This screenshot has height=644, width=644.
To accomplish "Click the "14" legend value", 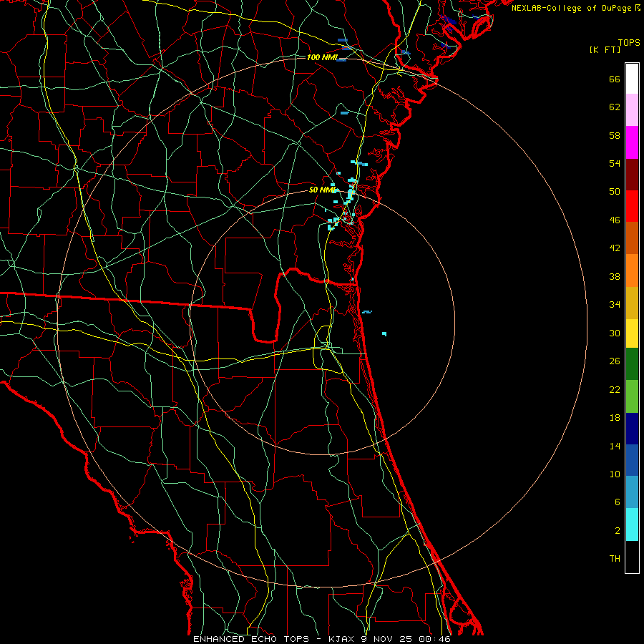I will [615, 446].
